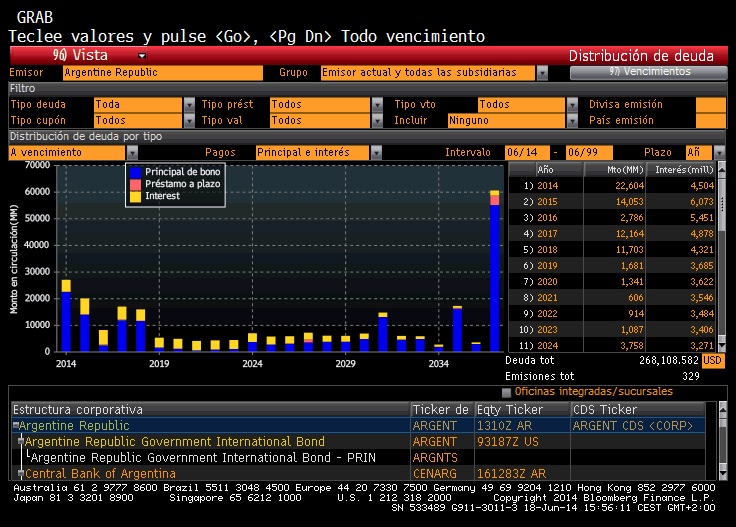Open the Pagos 'Principal e interés' dropdown arrow
The height and width of the screenshot is (527, 736).
[x=376, y=153]
